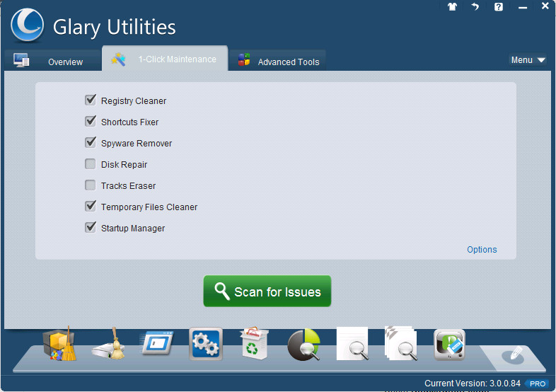Uncheck the Startup Manager checkbox
The width and height of the screenshot is (556, 392).
(x=91, y=228)
